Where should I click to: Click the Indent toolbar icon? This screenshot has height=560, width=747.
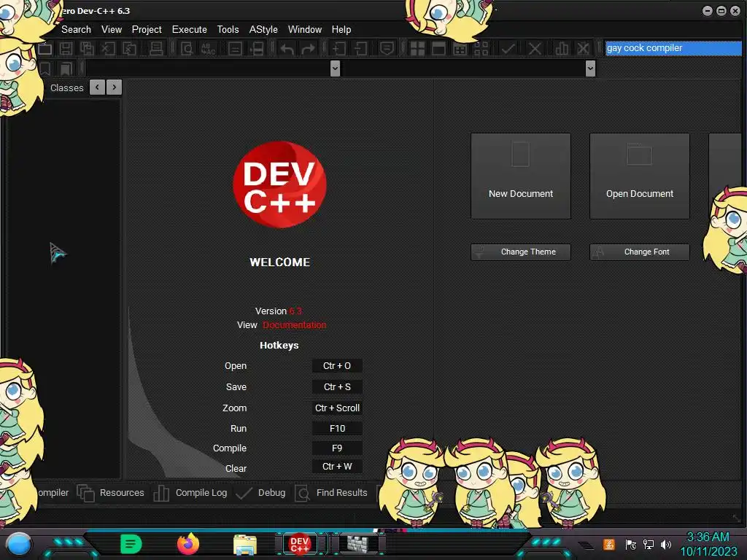[339, 49]
